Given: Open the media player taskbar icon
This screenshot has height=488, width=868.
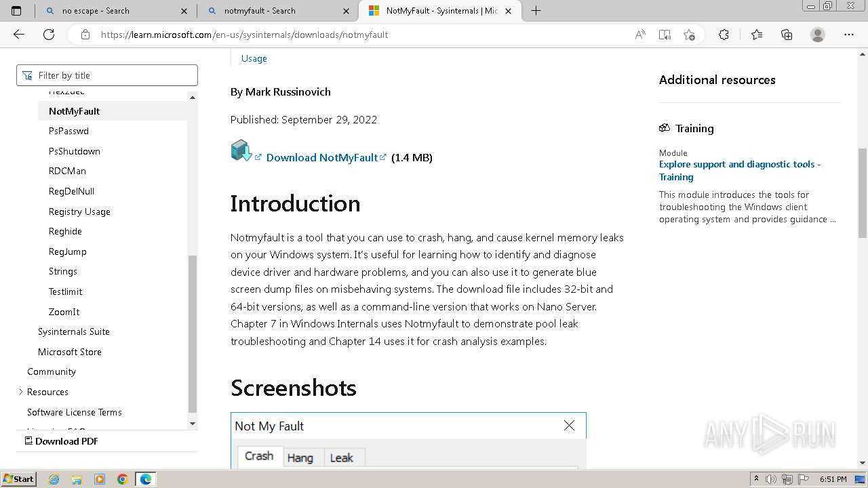Looking at the screenshot, I should (x=100, y=479).
